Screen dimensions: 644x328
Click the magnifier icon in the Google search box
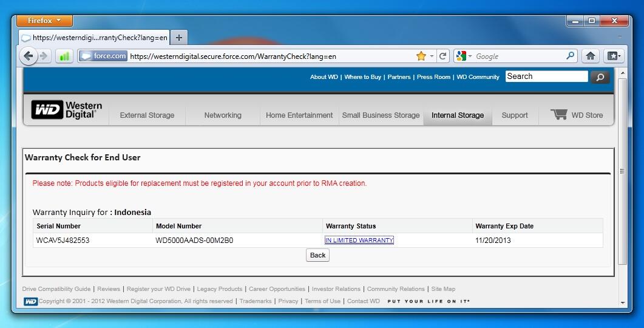(x=570, y=56)
